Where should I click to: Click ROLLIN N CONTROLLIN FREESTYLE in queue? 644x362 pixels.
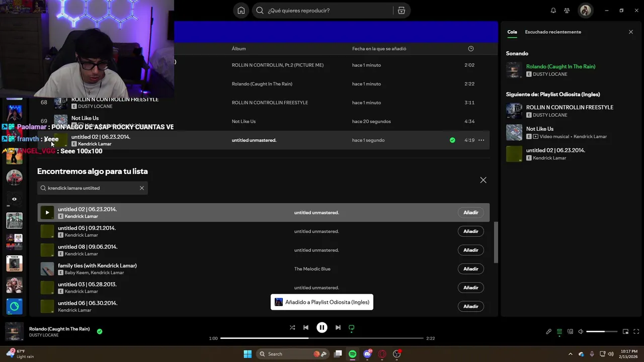tap(570, 108)
